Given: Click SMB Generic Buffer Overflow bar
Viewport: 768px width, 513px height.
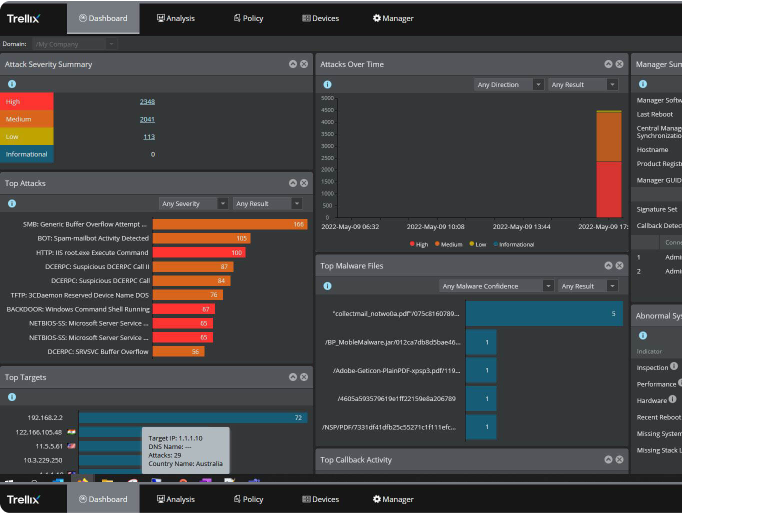Looking at the screenshot, I should click(x=230, y=224).
